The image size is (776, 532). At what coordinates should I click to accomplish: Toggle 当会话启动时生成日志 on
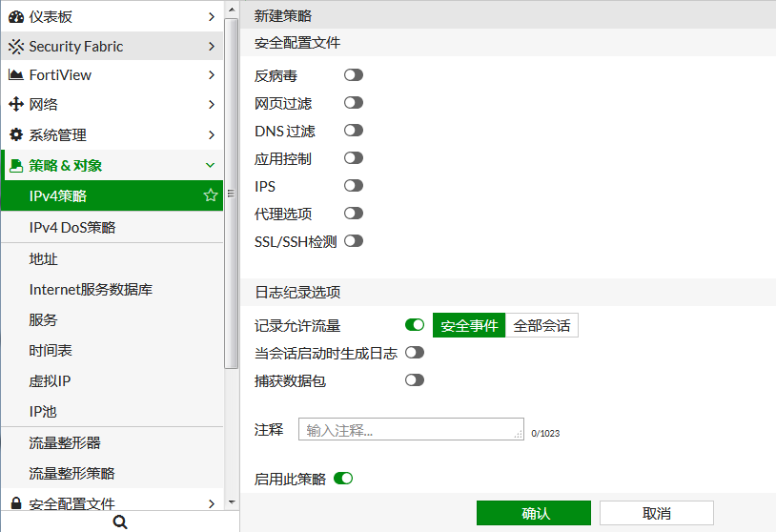click(x=415, y=353)
